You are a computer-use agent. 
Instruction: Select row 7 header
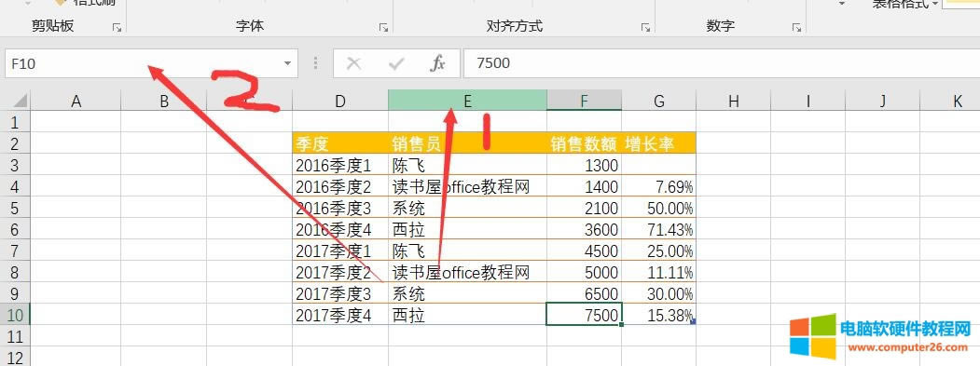(15, 251)
